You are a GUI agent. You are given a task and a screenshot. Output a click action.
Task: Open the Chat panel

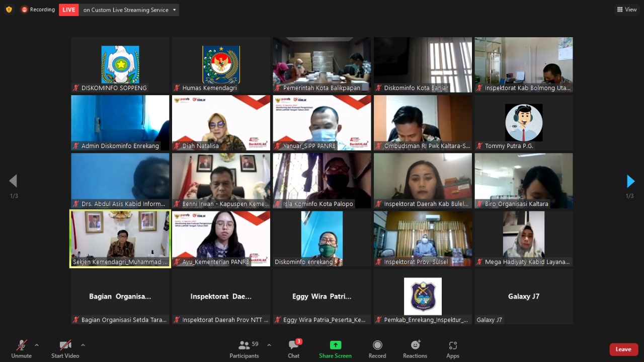294,345
